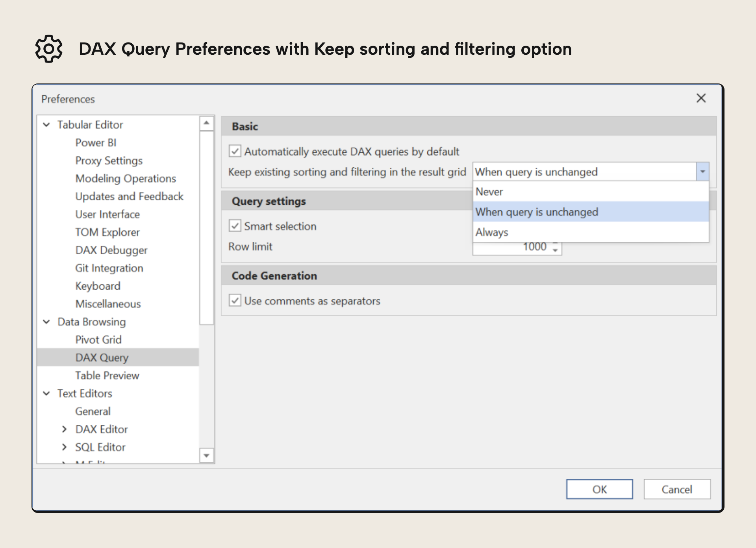This screenshot has width=756, height=548.
Task: Open Pivot Grid preferences
Action: (x=98, y=340)
